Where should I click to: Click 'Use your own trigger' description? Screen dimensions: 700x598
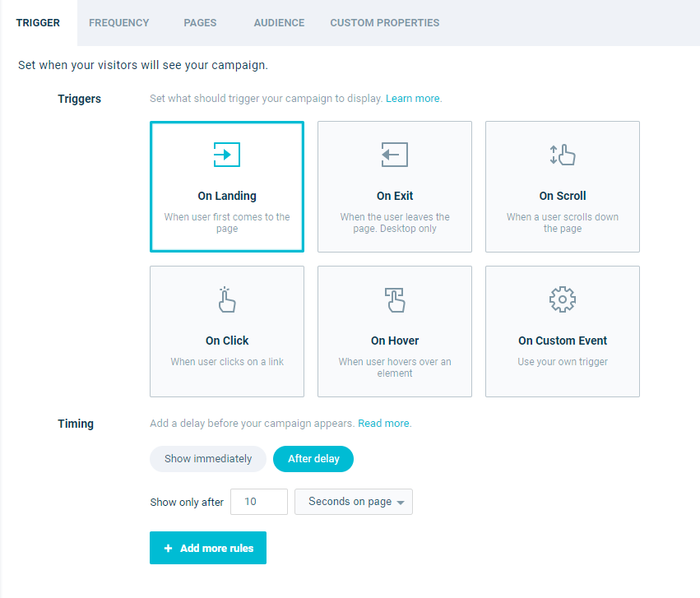[563, 361]
